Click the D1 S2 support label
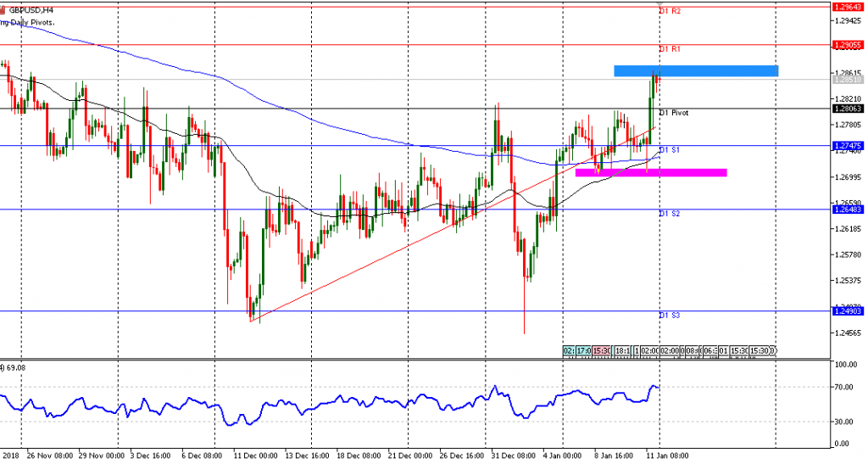Viewport: 868px width, 464px height. pyautogui.click(x=670, y=214)
